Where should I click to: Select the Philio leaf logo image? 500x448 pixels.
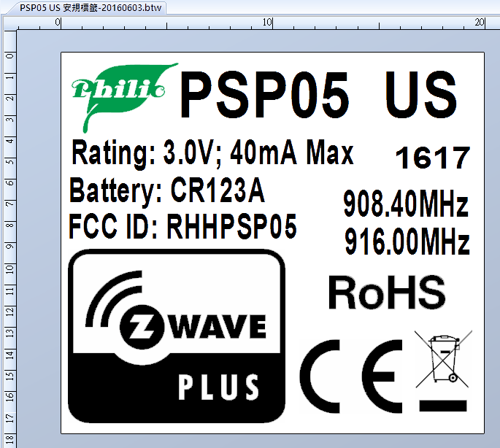point(125,98)
